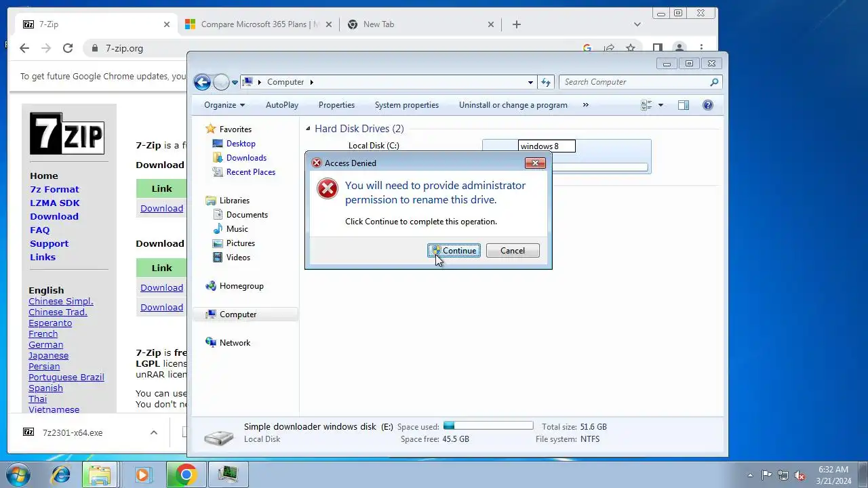Screen dimensions: 868x488
Task: Click Explorer back navigation arrow
Action: click(x=202, y=82)
